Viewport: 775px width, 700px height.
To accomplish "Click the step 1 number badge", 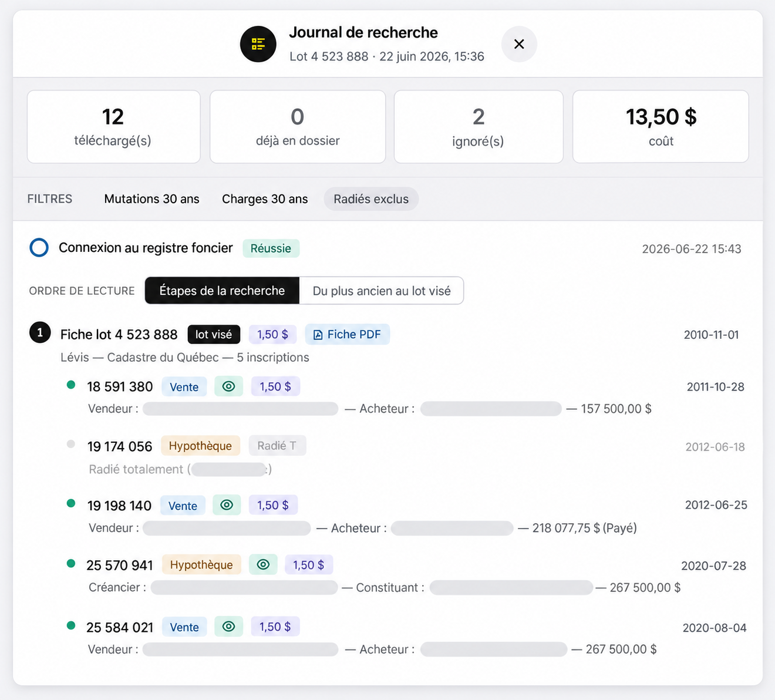I will click(x=40, y=333).
